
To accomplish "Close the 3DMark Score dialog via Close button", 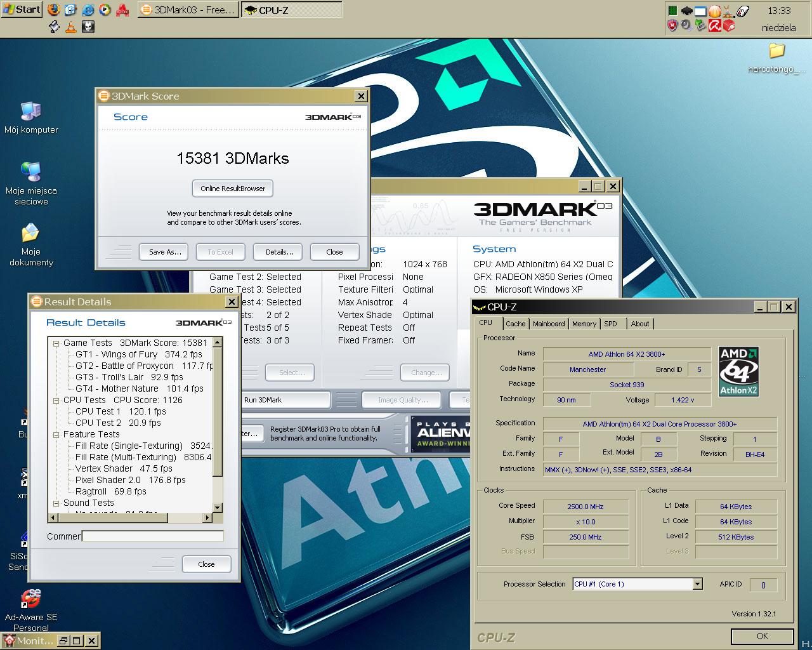I will pos(334,252).
